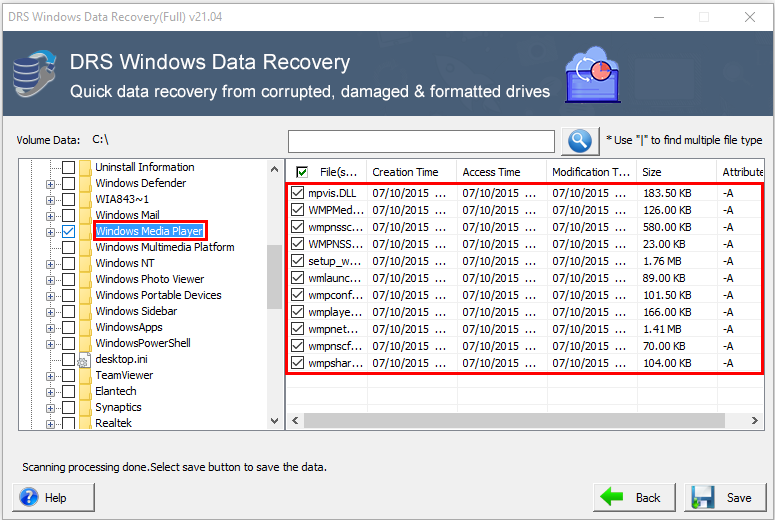This screenshot has width=775, height=520.
Task: Open Help with the Help button
Action: point(53,497)
